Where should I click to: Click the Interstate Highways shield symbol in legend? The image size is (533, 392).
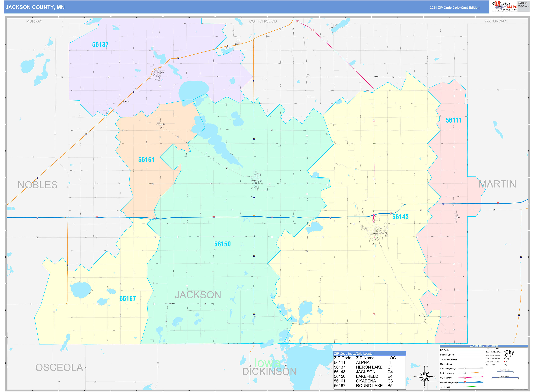pos(465,382)
